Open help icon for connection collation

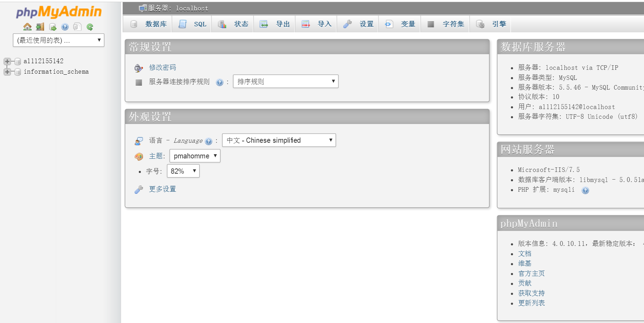click(x=219, y=82)
